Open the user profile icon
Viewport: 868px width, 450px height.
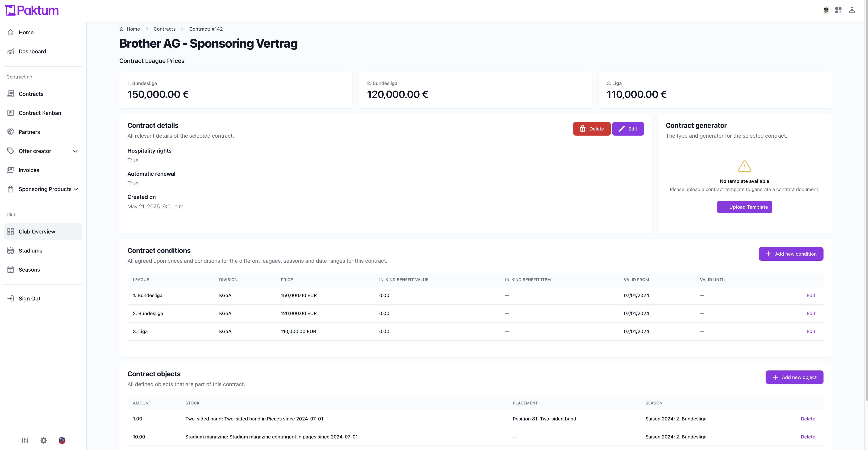coord(852,10)
